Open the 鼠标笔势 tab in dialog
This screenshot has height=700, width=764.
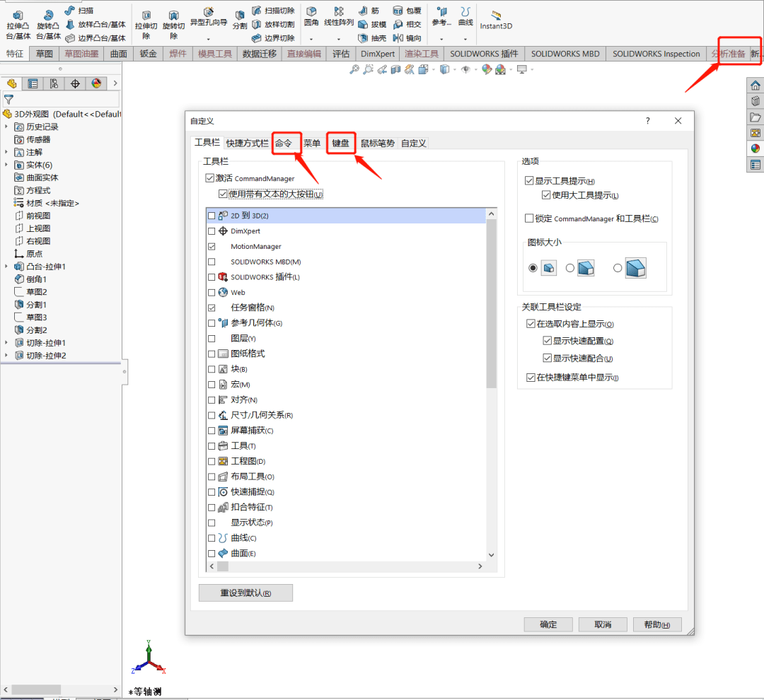[x=378, y=144]
